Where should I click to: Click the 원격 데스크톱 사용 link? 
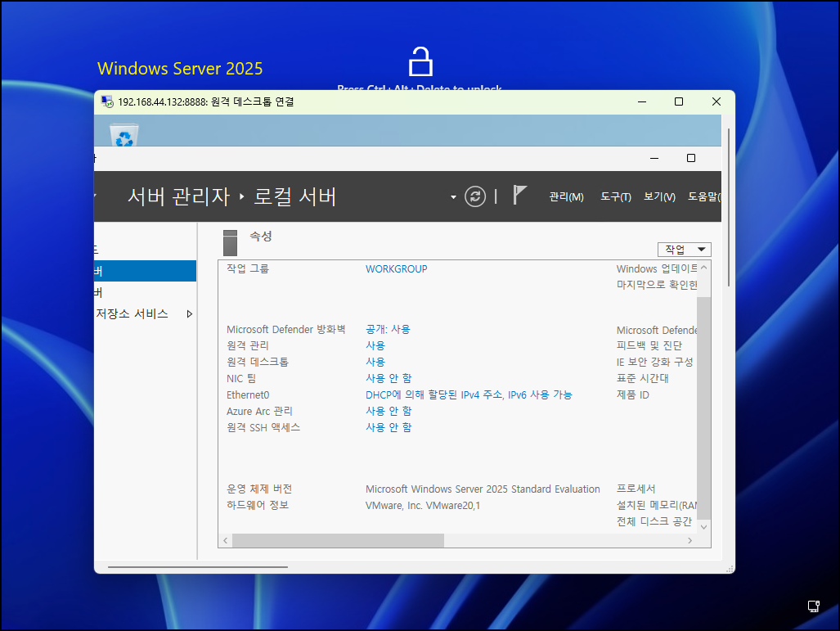[375, 362]
